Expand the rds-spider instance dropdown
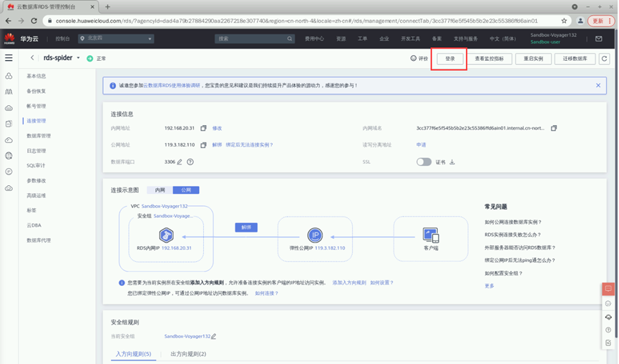 (x=78, y=58)
